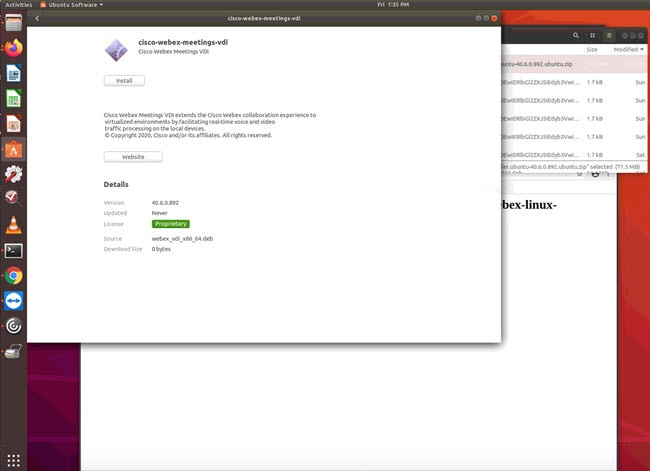Open the magnifier checkmark app in the dock
The width and height of the screenshot is (650, 471).
tap(13, 199)
